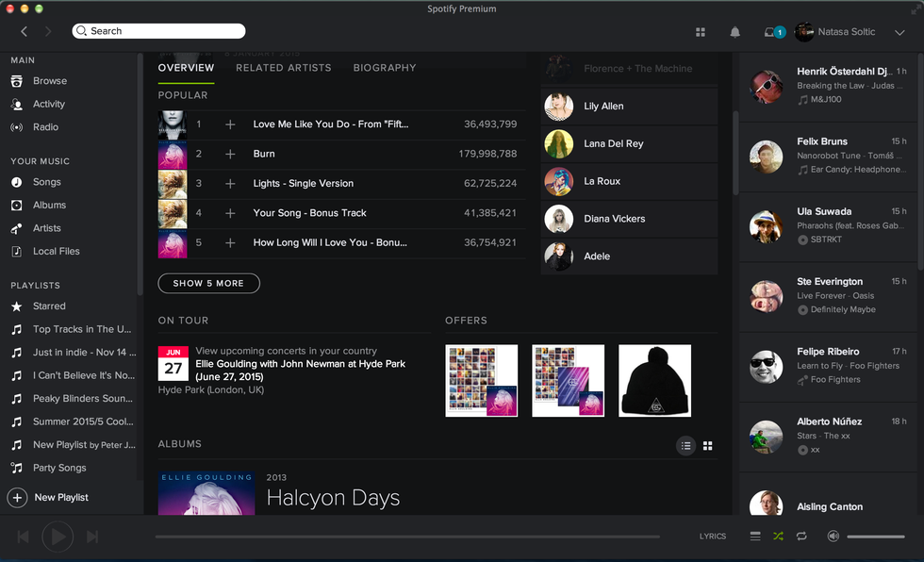Switch to the Related Artists tab
924x562 pixels.
pos(283,68)
